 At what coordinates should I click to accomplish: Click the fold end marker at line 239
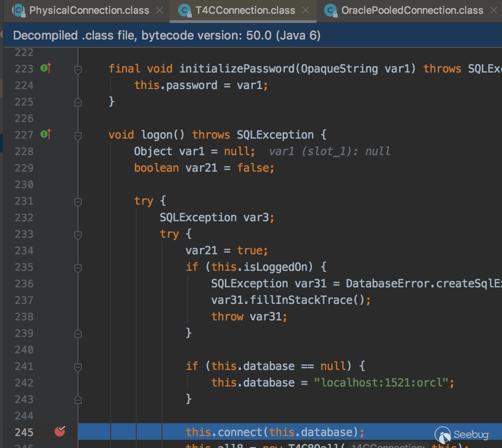click(x=78, y=333)
